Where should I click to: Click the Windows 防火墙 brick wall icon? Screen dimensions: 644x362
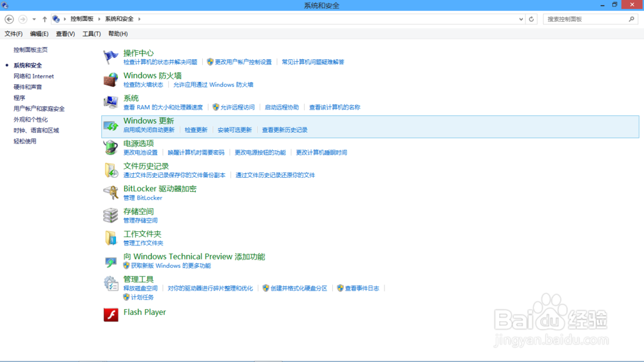(111, 79)
